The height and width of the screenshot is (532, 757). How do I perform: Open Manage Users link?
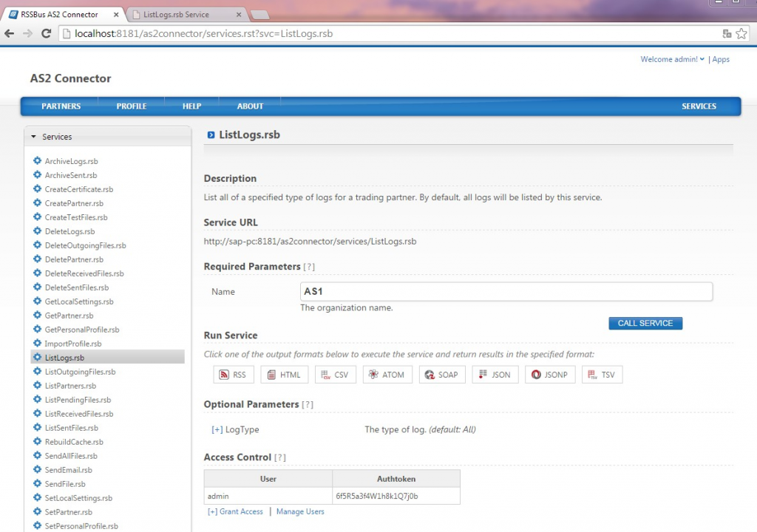[x=300, y=512]
